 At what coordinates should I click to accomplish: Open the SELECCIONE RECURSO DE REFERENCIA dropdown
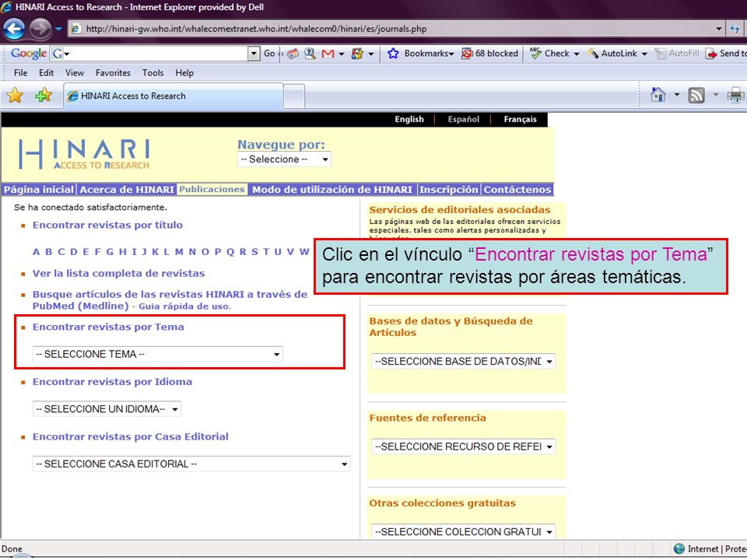tap(464, 446)
